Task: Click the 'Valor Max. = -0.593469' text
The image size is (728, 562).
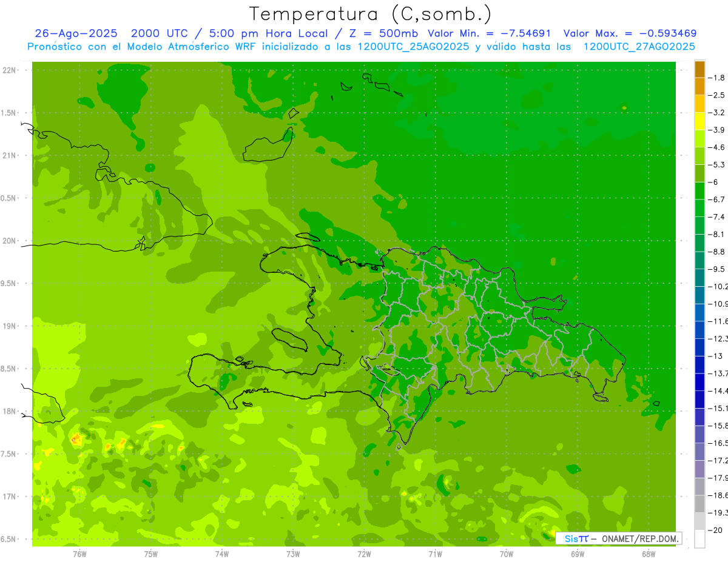Action: (630, 33)
